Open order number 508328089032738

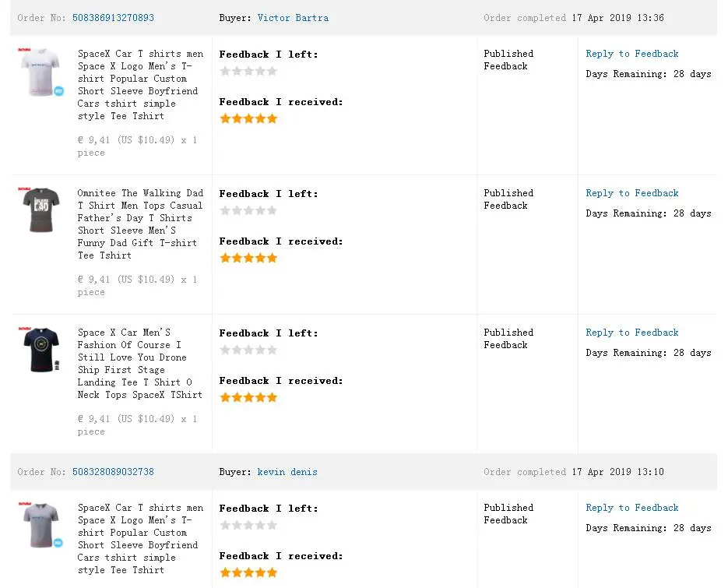coord(113,472)
